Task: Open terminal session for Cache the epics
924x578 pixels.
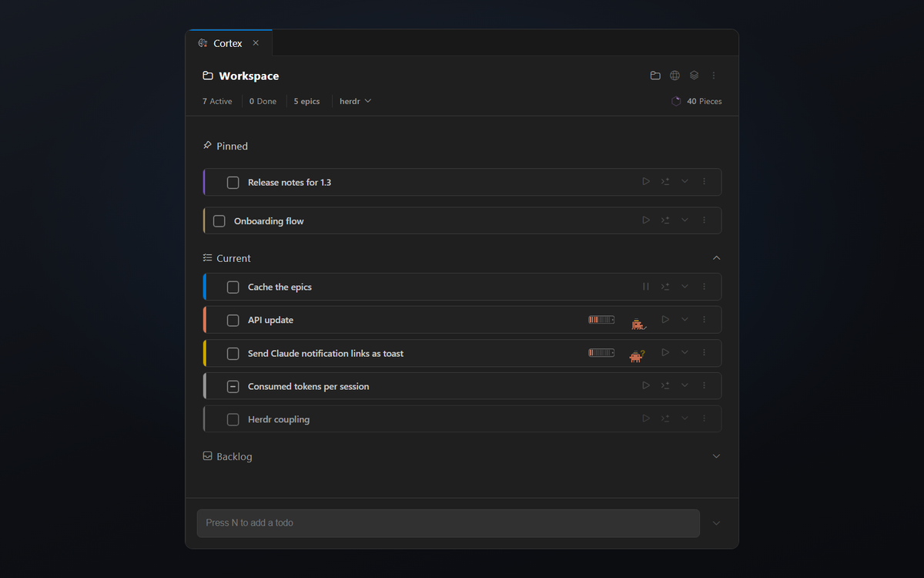Action: tap(665, 287)
